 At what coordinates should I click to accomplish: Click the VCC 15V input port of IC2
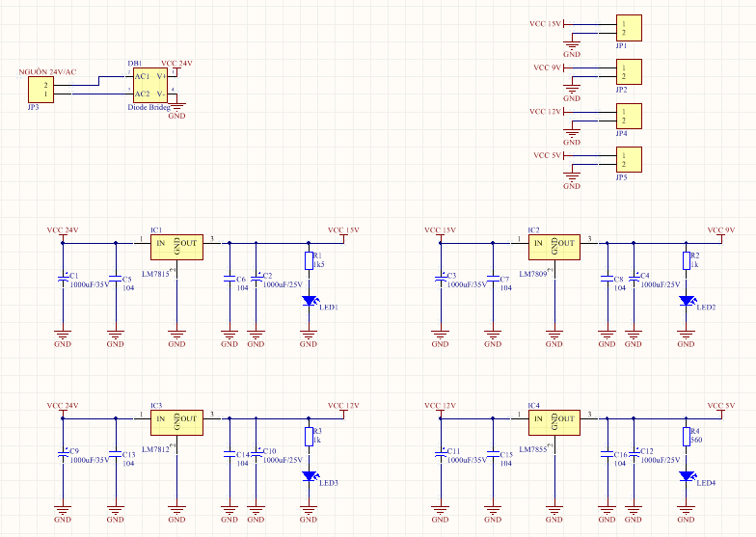tap(440, 229)
